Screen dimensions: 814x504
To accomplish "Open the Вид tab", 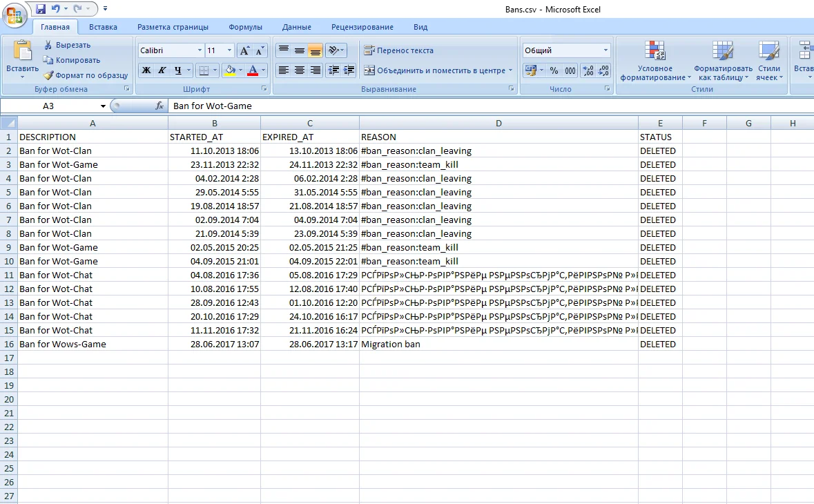I will tap(420, 27).
